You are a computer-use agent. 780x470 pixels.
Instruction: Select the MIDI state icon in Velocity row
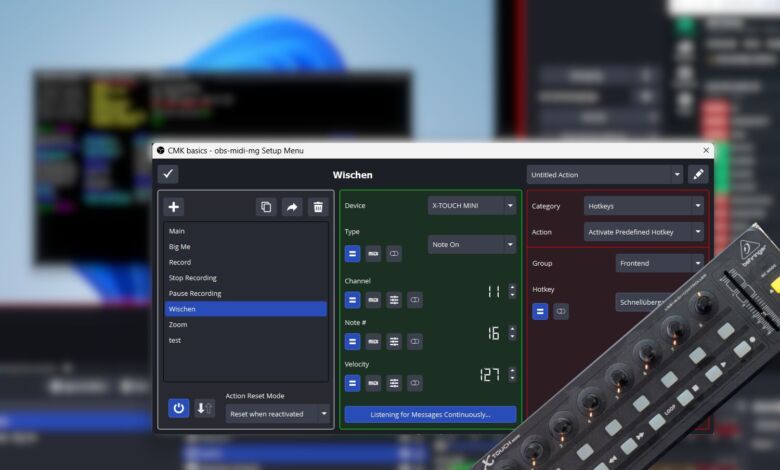point(373,383)
